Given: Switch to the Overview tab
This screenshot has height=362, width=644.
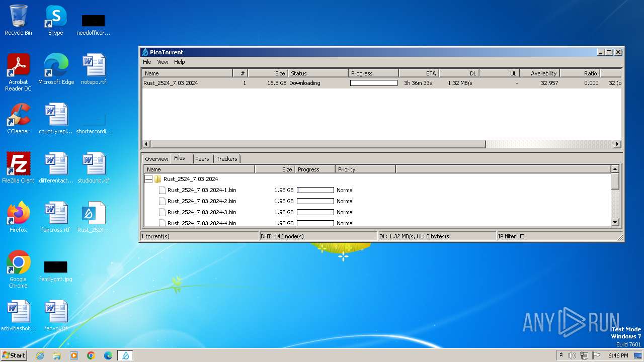Looking at the screenshot, I should (x=156, y=159).
